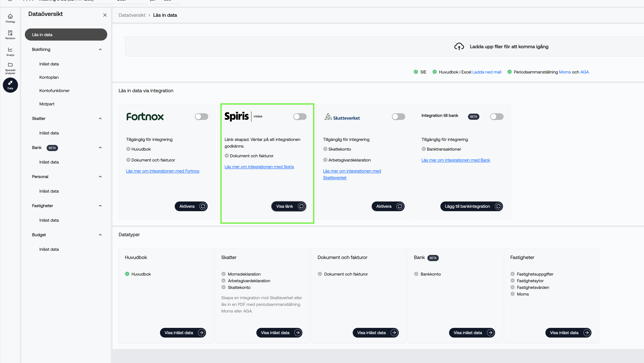
Task: Collapse the Fastigheter section
Action: pos(100,206)
